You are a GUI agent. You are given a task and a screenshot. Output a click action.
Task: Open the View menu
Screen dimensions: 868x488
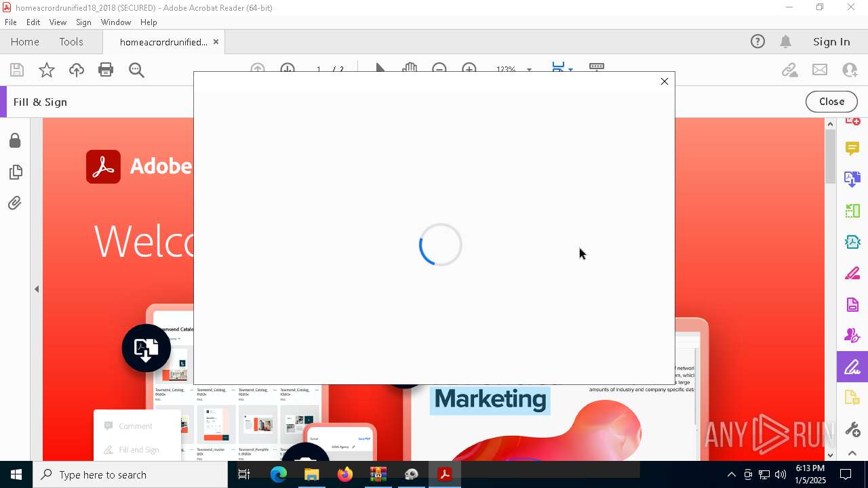[58, 22]
